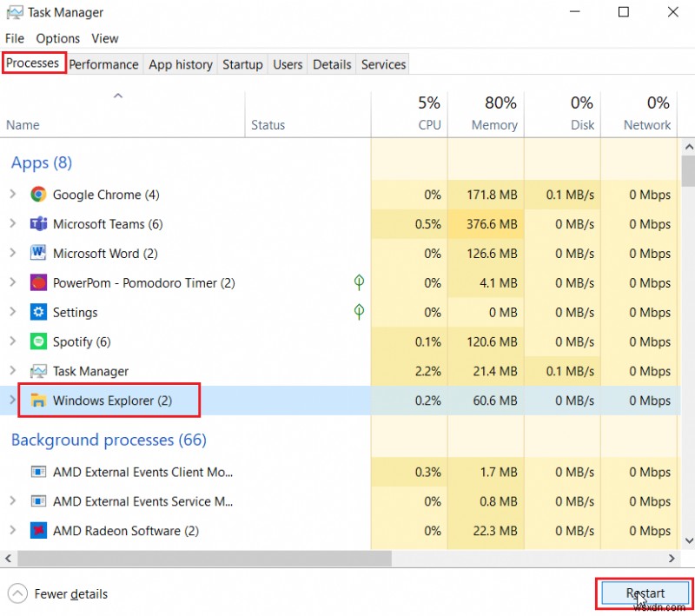Select the AMD Radeon Software icon
This screenshot has width=695, height=616.
pos(36,531)
